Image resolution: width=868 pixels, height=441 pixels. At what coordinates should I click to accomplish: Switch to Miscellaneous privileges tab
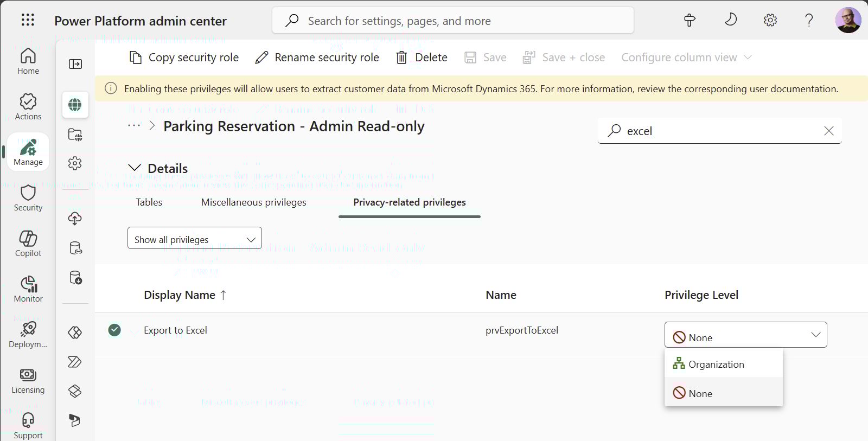[254, 202]
